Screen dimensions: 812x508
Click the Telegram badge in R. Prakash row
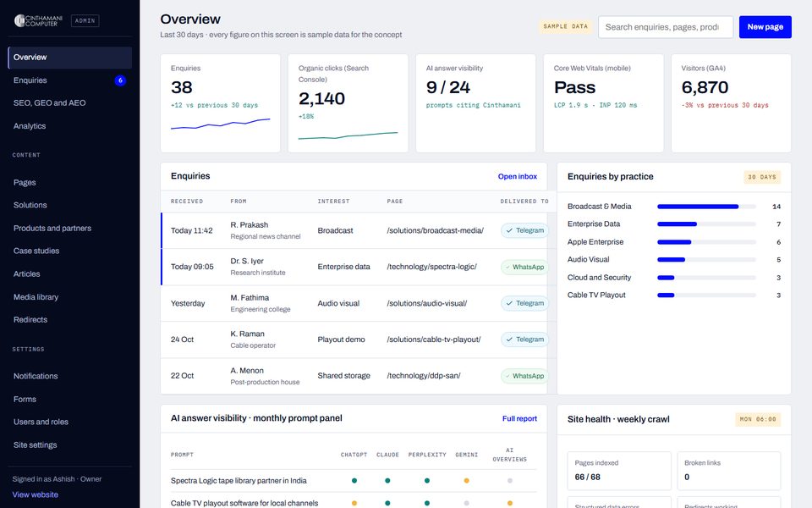pyautogui.click(x=524, y=230)
